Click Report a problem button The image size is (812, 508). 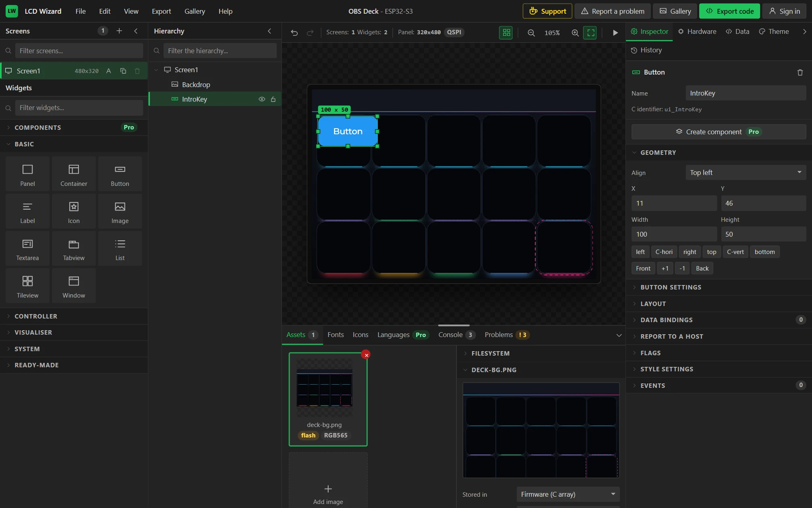612,11
